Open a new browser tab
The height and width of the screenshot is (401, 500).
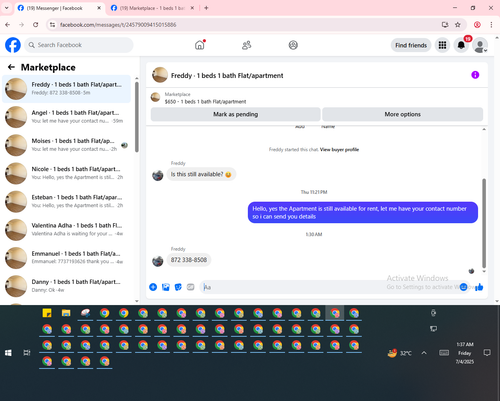[206, 8]
